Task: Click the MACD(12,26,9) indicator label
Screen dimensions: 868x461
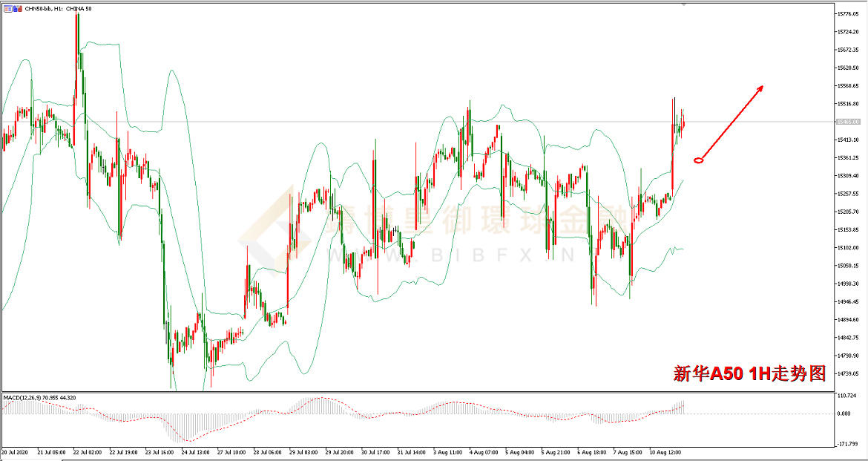Action: pyautogui.click(x=39, y=398)
